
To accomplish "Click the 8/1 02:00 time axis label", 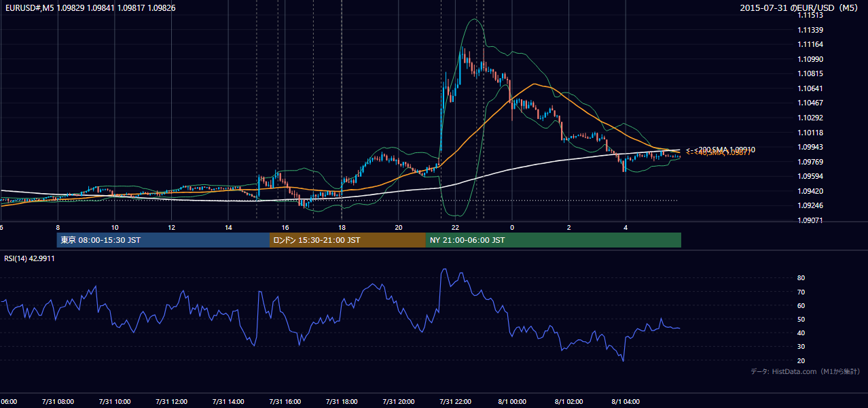I will coord(569,402).
